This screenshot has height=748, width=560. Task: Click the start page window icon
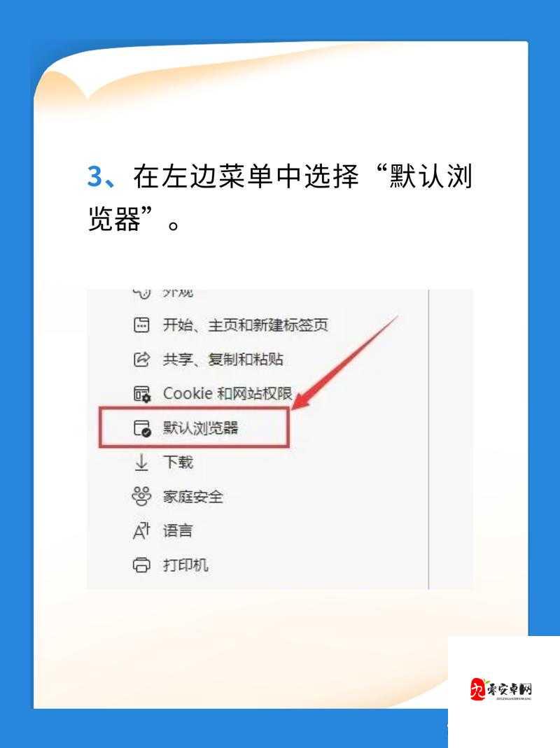coord(141,325)
